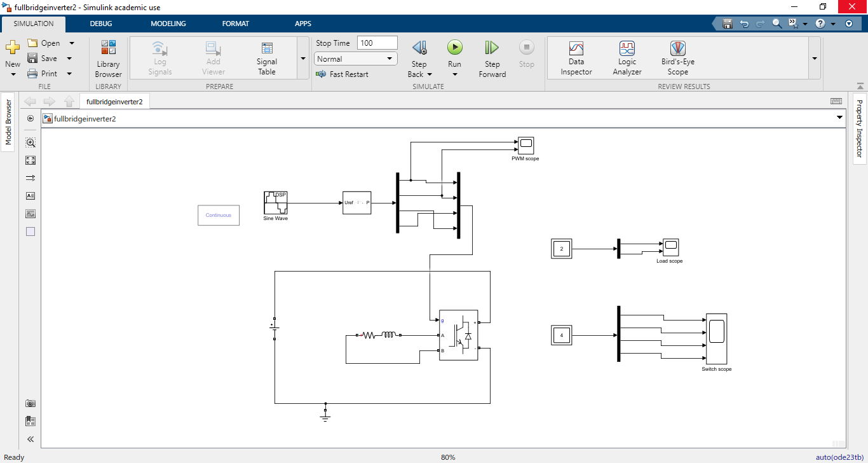Select the PWM scope block
Screen dimensions: 868x463
pyautogui.click(x=525, y=146)
